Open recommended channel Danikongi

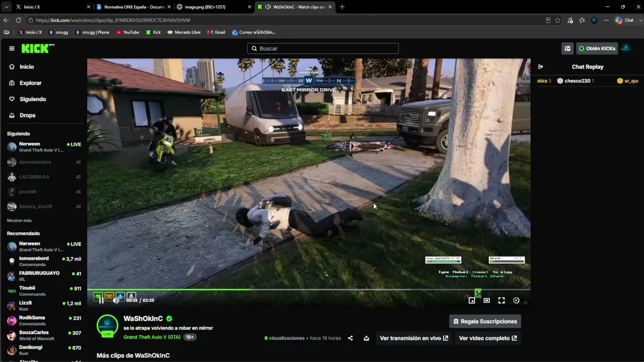44,350
